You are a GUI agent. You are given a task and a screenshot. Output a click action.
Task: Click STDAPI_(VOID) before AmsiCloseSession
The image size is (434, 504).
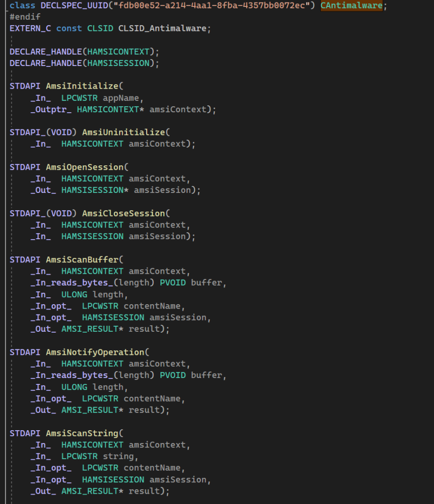click(x=43, y=214)
